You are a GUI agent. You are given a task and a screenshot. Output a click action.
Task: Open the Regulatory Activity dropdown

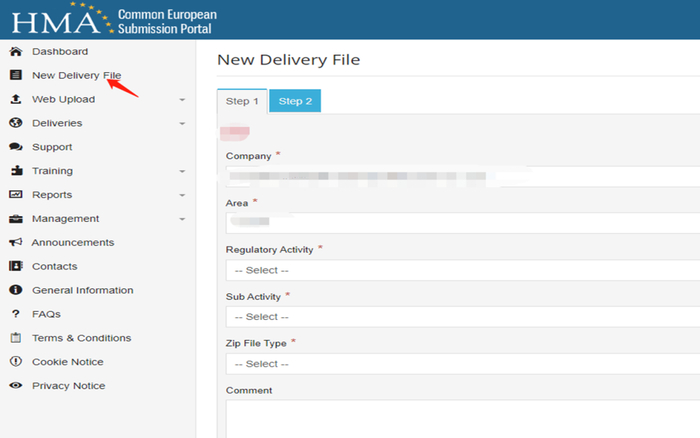click(x=462, y=270)
